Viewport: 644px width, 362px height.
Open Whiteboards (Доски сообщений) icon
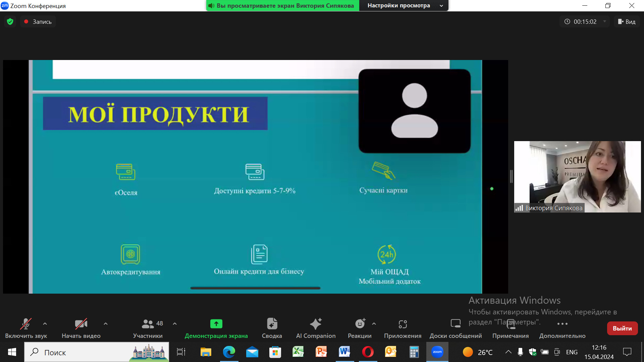pos(455,324)
